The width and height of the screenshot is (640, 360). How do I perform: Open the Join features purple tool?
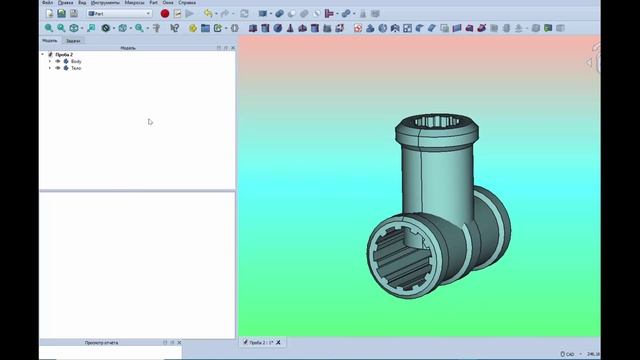329,13
